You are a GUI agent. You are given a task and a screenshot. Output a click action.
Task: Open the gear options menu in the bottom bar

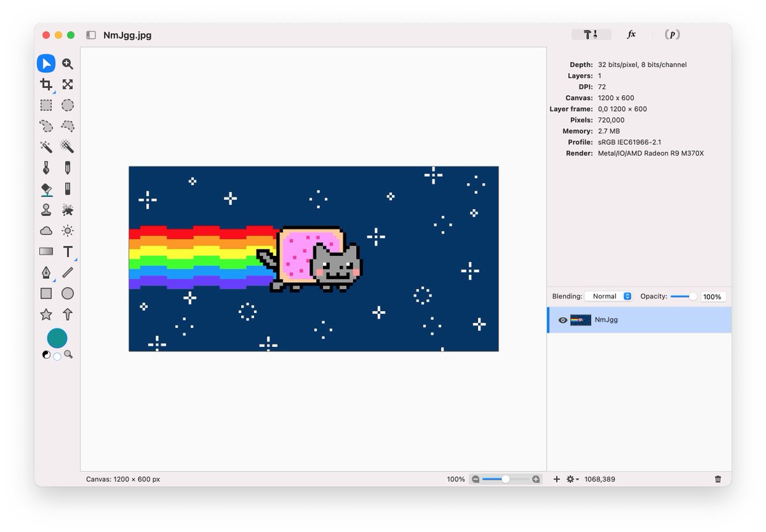click(x=571, y=479)
